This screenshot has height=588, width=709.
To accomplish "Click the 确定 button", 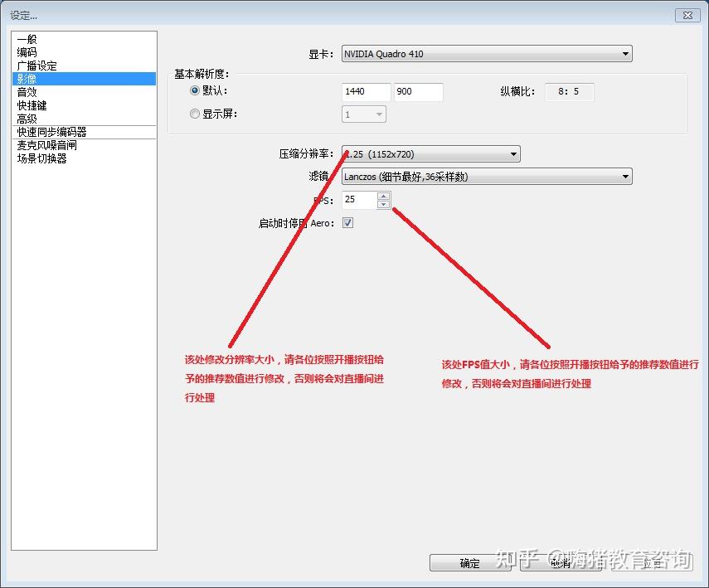I will [x=470, y=563].
